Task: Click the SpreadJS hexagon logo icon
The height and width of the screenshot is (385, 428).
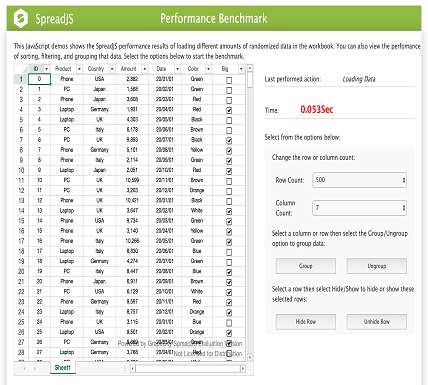Action: coord(21,18)
